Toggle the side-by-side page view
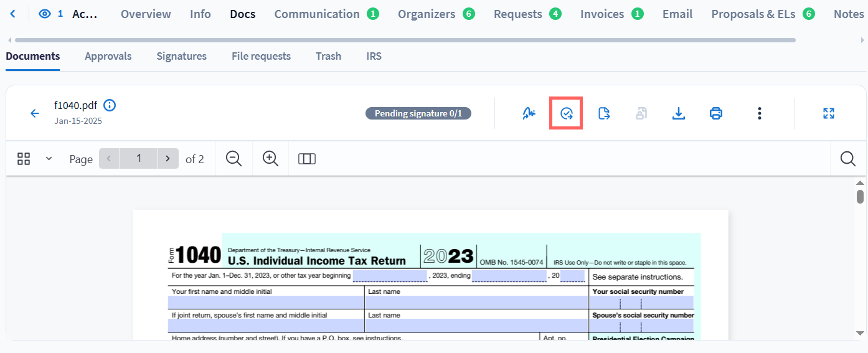Image resolution: width=868 pixels, height=353 pixels. 307,159
